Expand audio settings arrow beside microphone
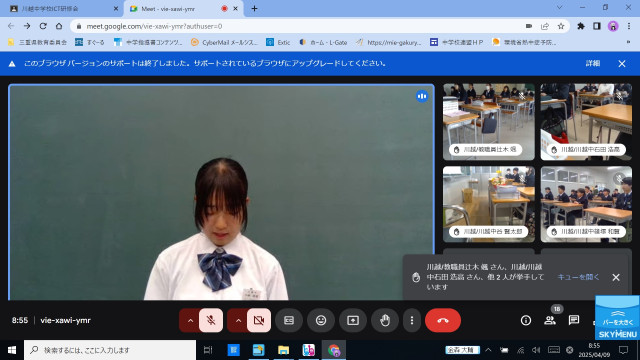Image resolution: width=640 pixels, height=360 pixels. (190, 320)
